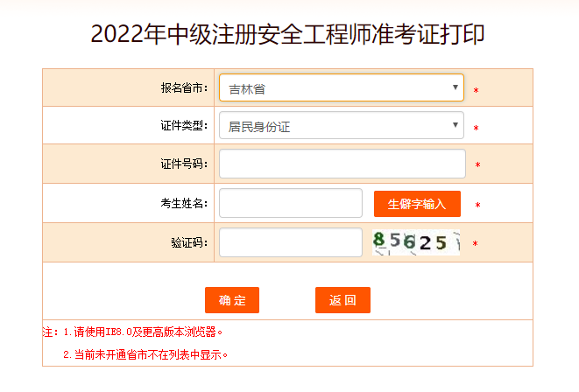Viewport: 579px width, 392px height.
Task: Click the 验证码 captcha input box
Action: pos(290,242)
